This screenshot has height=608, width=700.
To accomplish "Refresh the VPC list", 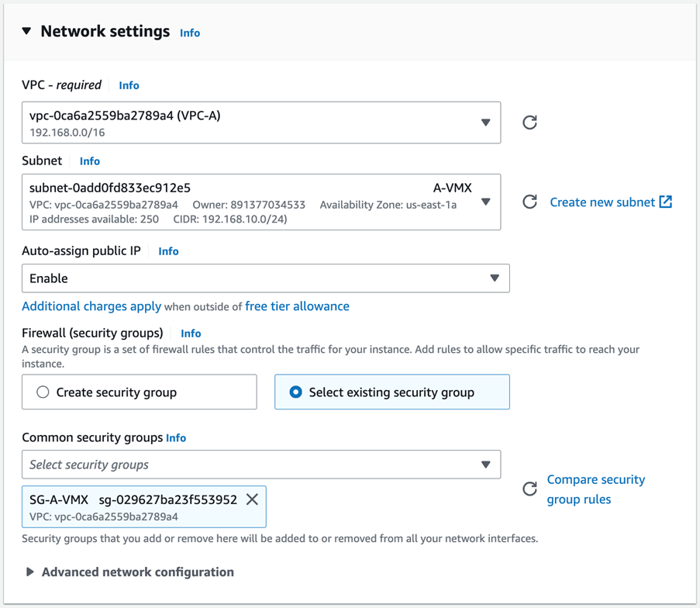I will [529, 123].
